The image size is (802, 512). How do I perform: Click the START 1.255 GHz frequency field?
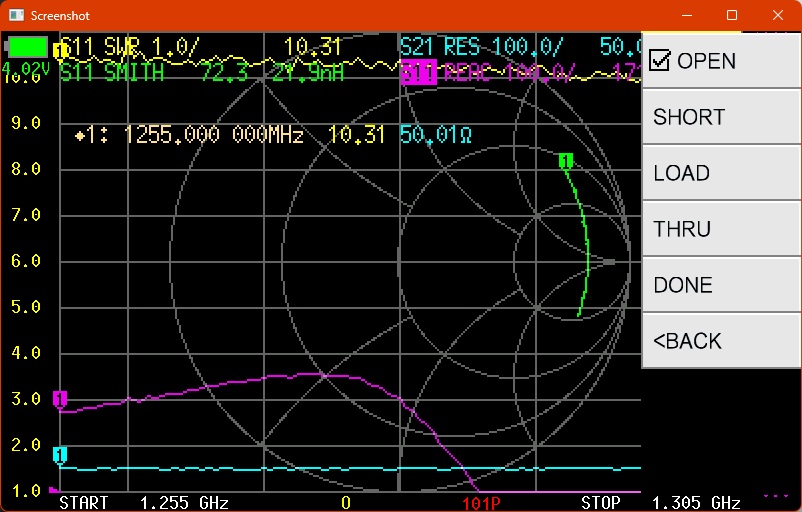[144, 502]
